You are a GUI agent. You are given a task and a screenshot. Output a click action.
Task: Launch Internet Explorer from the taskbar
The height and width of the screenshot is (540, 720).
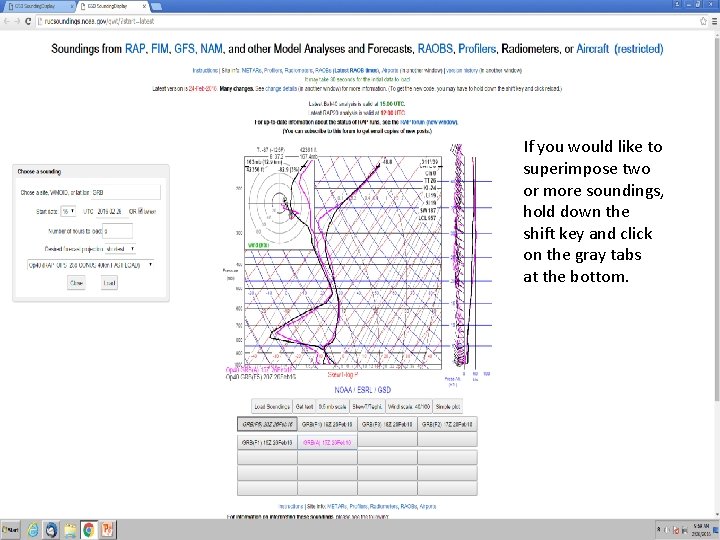point(33,529)
